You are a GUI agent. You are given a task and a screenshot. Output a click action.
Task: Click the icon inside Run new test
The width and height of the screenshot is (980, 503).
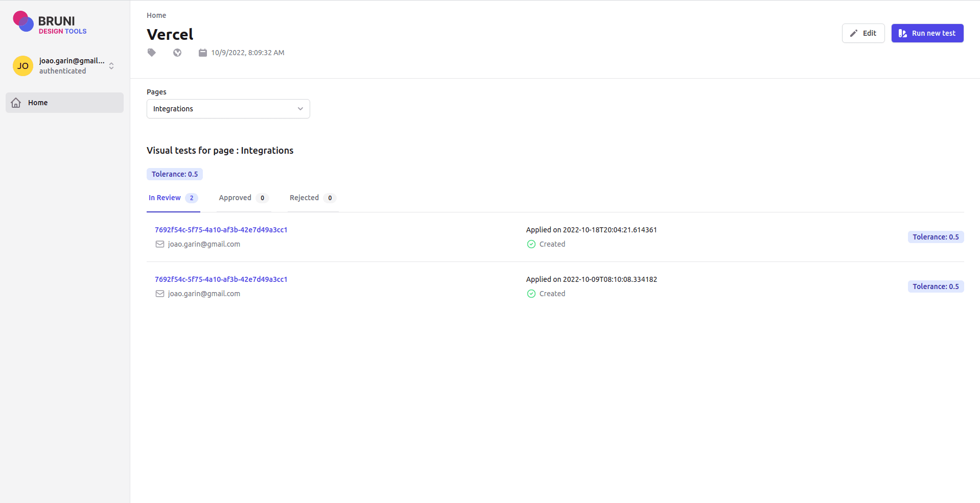pyautogui.click(x=903, y=33)
